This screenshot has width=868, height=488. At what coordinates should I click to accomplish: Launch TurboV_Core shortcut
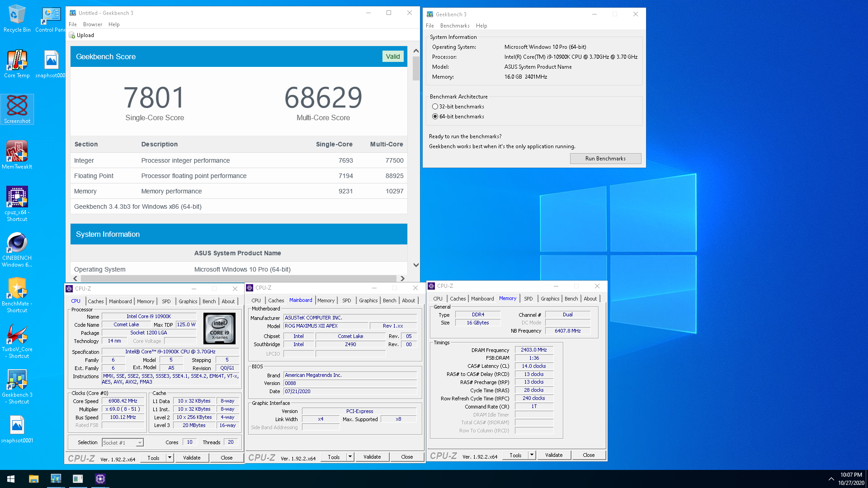pos(17,341)
